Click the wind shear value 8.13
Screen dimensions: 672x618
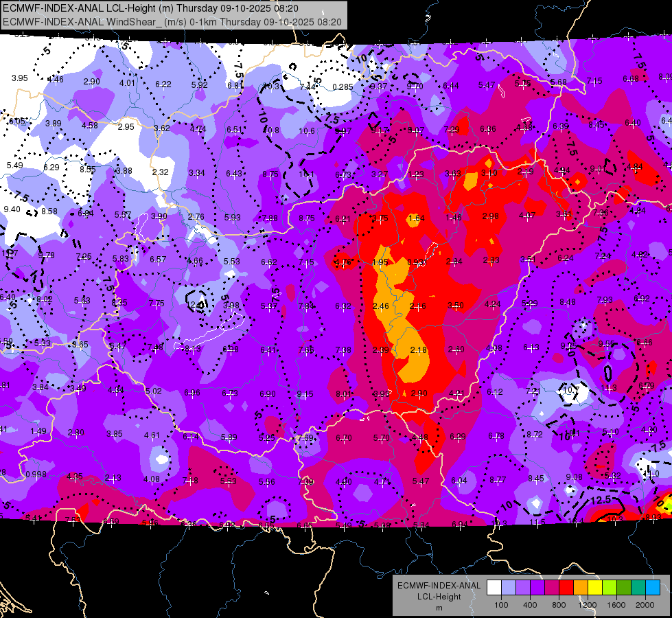point(192,349)
